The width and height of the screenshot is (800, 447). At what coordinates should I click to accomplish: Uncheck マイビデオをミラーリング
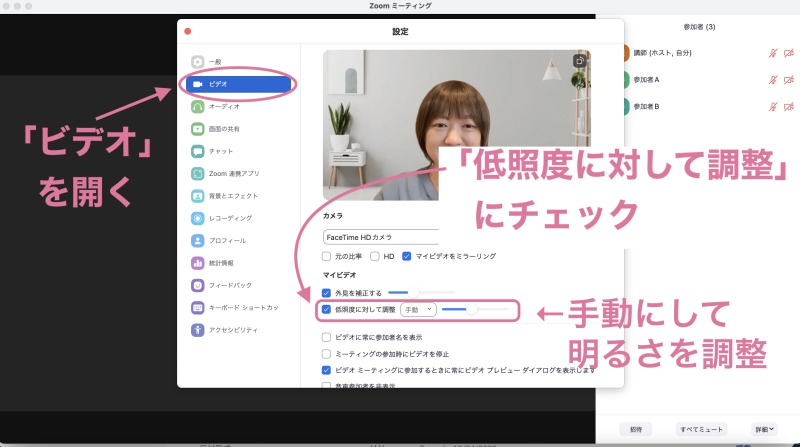(407, 256)
